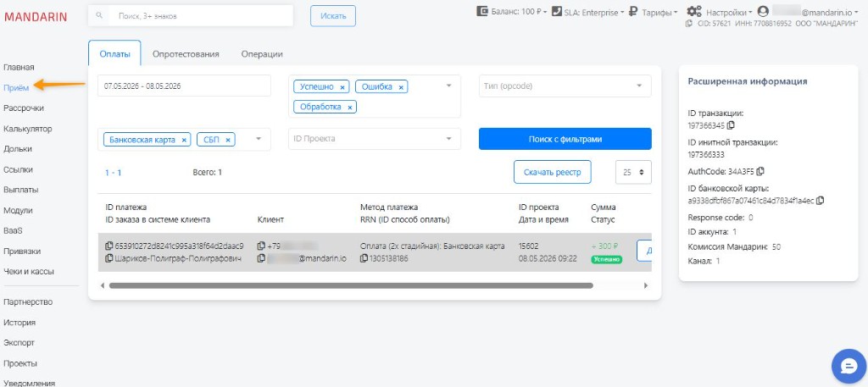
Task: Click the Скачать реестр button
Action: point(553,172)
